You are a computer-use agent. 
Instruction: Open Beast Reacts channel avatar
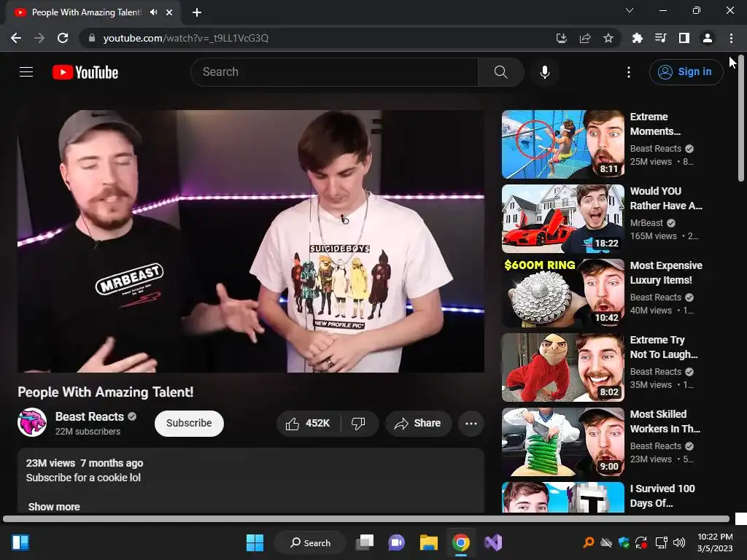[x=32, y=422]
